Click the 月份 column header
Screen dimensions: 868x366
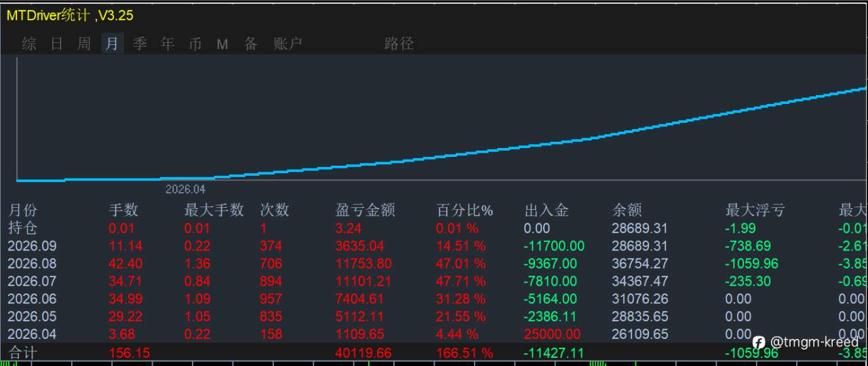coord(22,211)
